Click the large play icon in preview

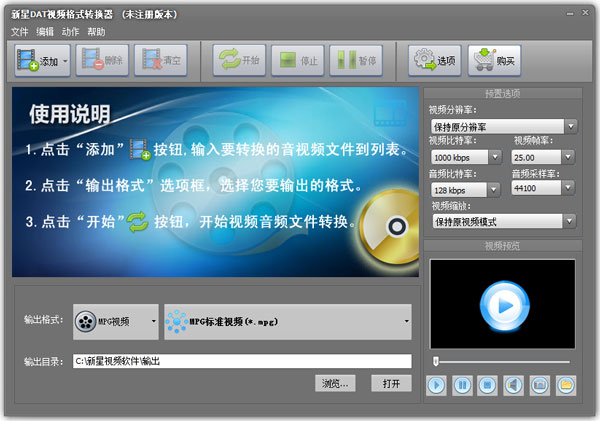point(505,305)
